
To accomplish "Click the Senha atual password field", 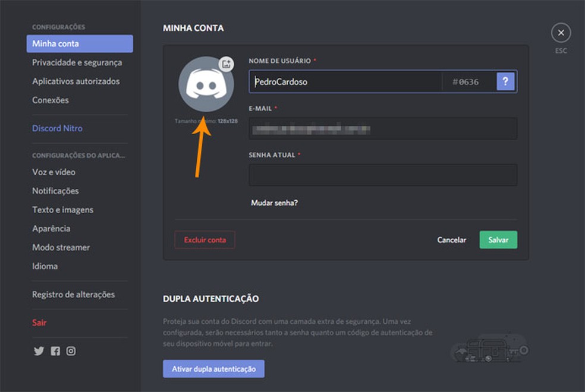I will pos(383,175).
